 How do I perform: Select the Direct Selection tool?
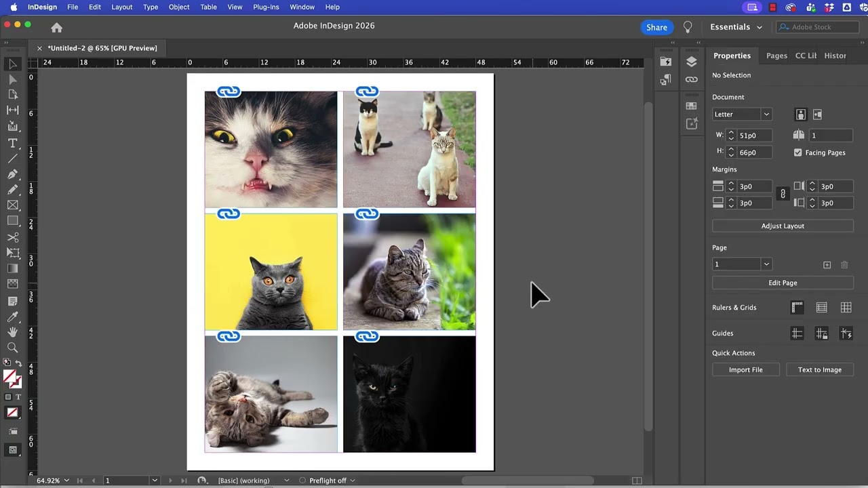[13, 79]
